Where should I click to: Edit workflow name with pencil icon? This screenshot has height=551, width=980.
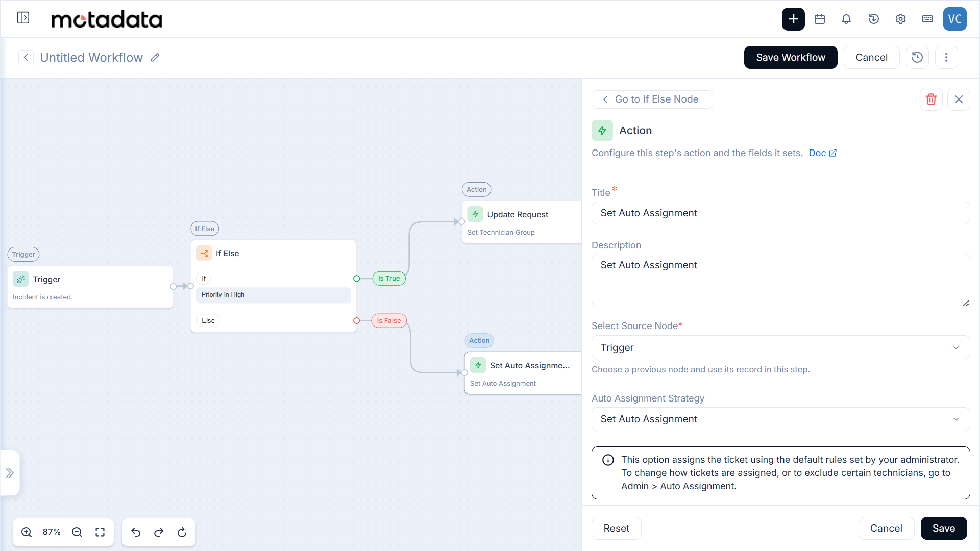(x=155, y=57)
